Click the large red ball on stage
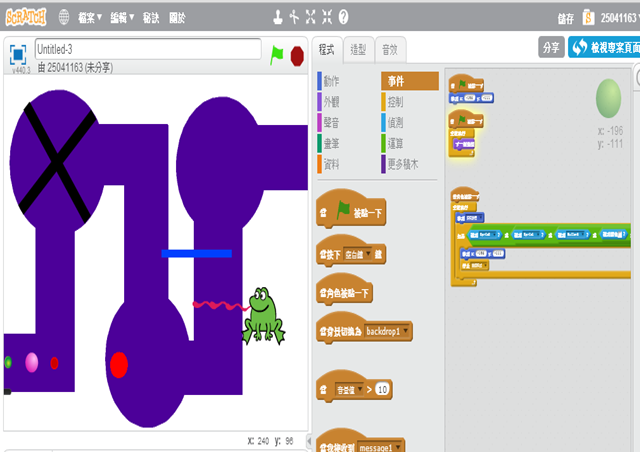Viewport: 640px width, 452px height. click(119, 364)
